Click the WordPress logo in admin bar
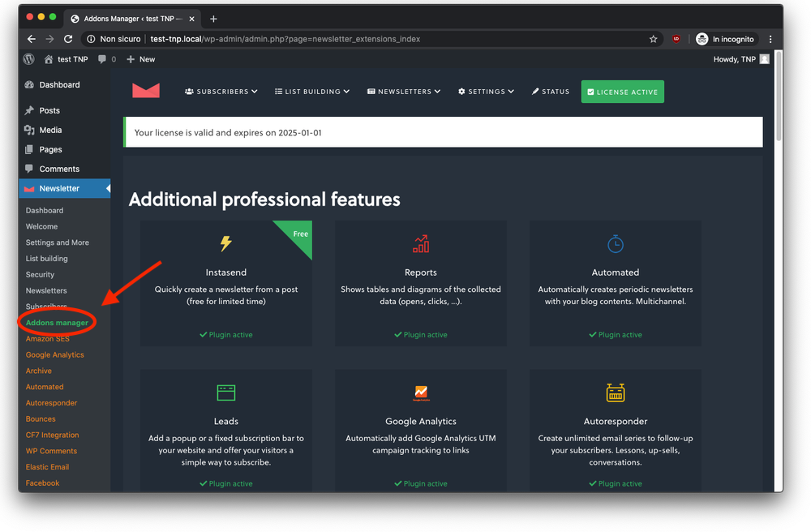Image resolution: width=811 pixels, height=532 pixels. pyautogui.click(x=29, y=59)
